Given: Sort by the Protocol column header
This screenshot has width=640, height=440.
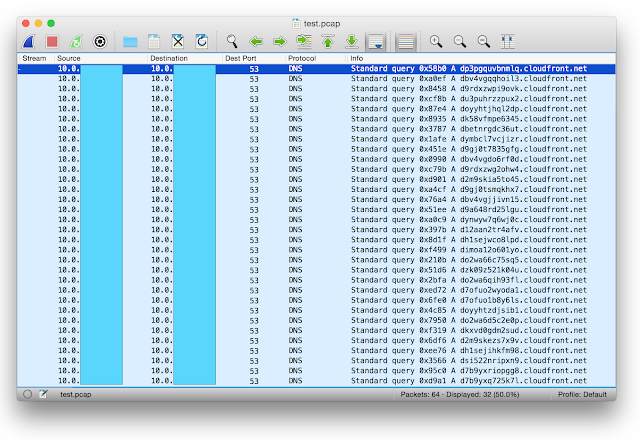Looking at the screenshot, I should (316, 58).
